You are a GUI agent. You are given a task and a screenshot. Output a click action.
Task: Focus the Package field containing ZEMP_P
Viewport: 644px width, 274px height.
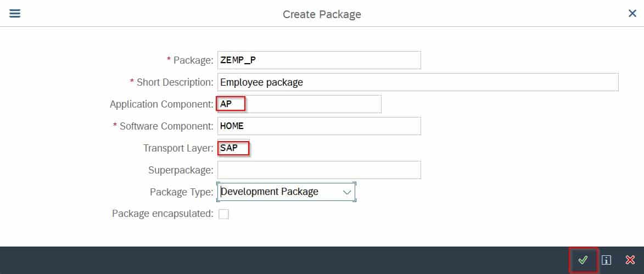[319, 60]
